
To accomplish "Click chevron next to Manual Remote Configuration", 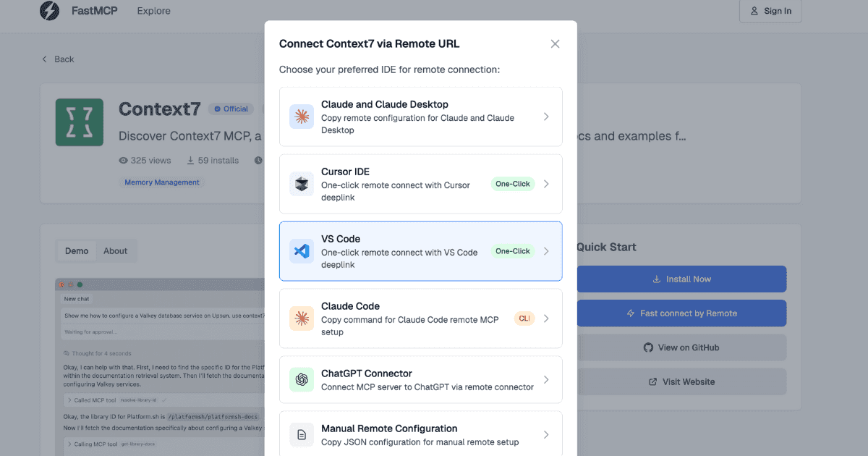I will (x=546, y=434).
